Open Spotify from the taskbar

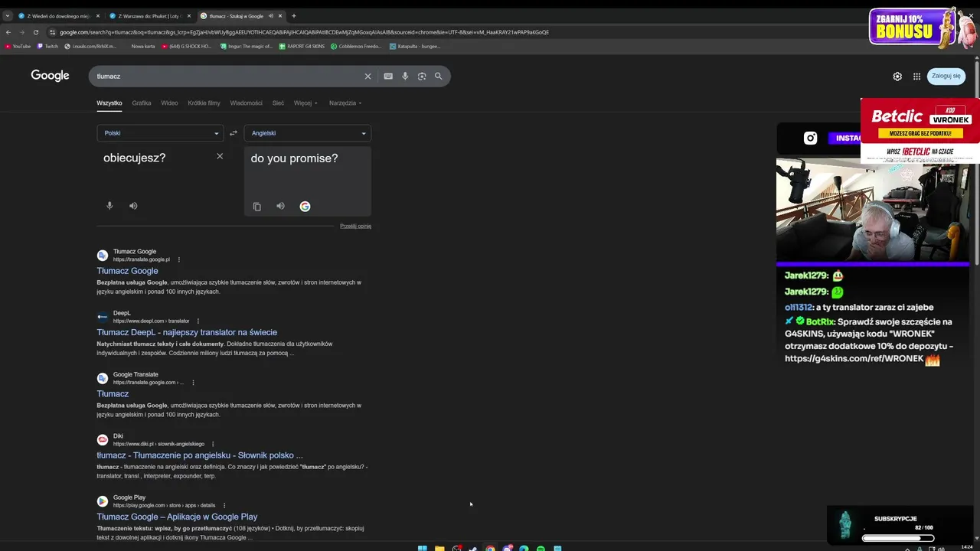pos(541,548)
